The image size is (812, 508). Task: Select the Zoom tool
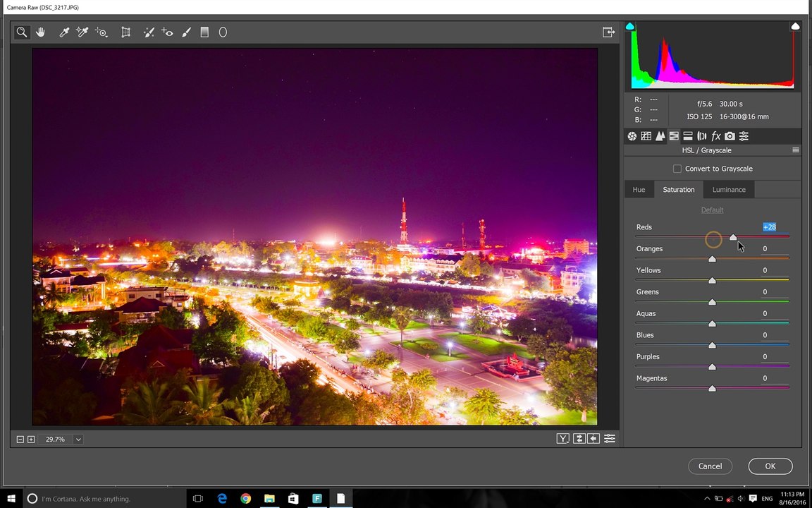[x=21, y=32]
